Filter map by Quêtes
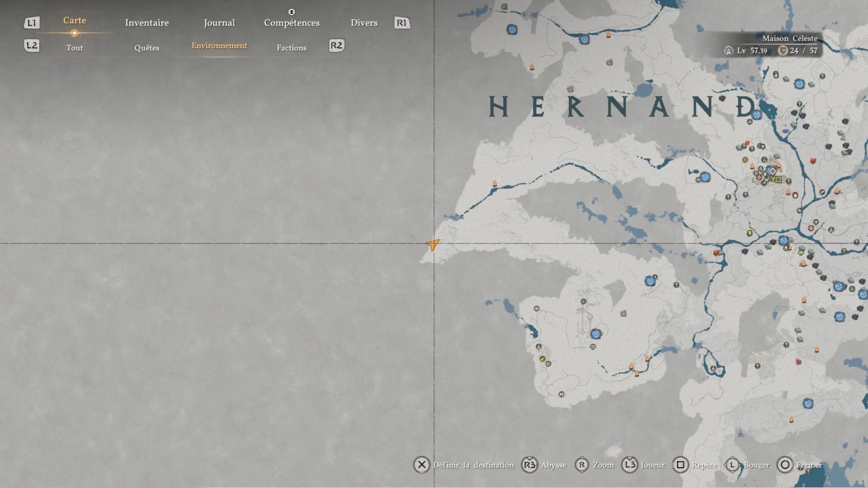Viewport: 868px width, 488px height. (147, 48)
